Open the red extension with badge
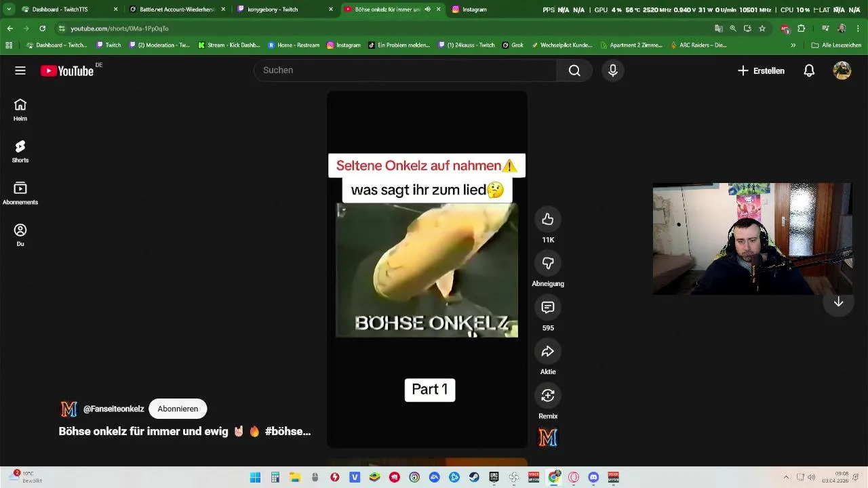The width and height of the screenshot is (868, 488). click(x=785, y=28)
